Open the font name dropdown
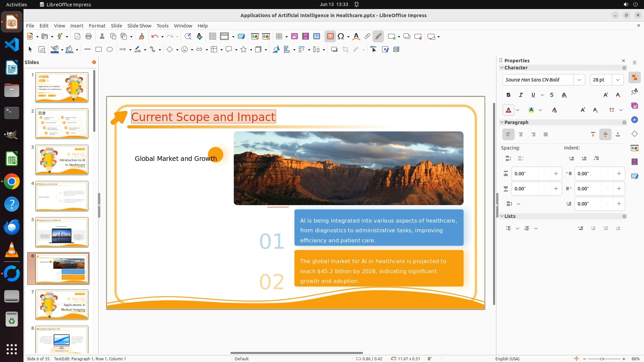The width and height of the screenshot is (644, 362). (x=579, y=80)
